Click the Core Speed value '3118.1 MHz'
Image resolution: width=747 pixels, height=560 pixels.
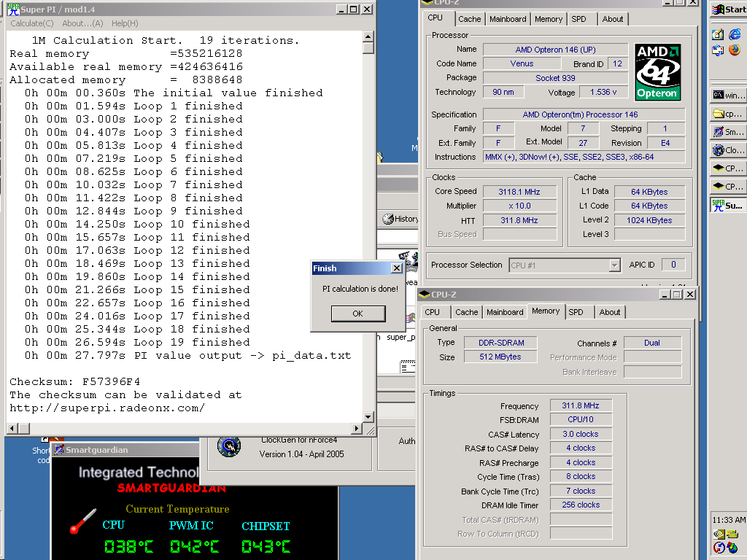click(519, 192)
